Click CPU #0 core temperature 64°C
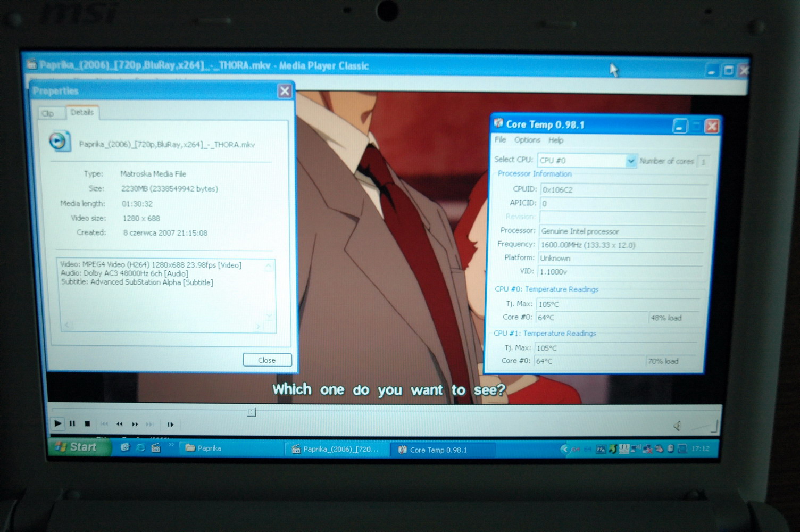Viewport: 800px width, 532px height. point(591,318)
